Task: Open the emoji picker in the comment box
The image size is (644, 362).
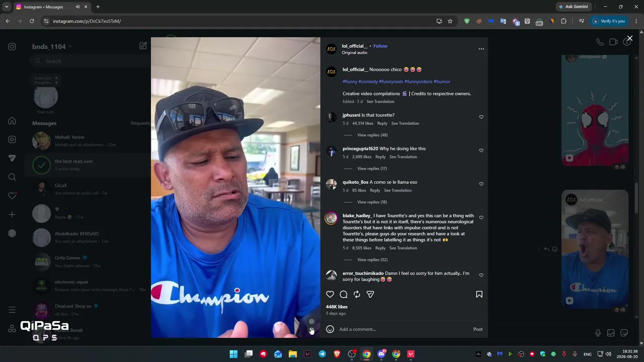Action: 330,329
